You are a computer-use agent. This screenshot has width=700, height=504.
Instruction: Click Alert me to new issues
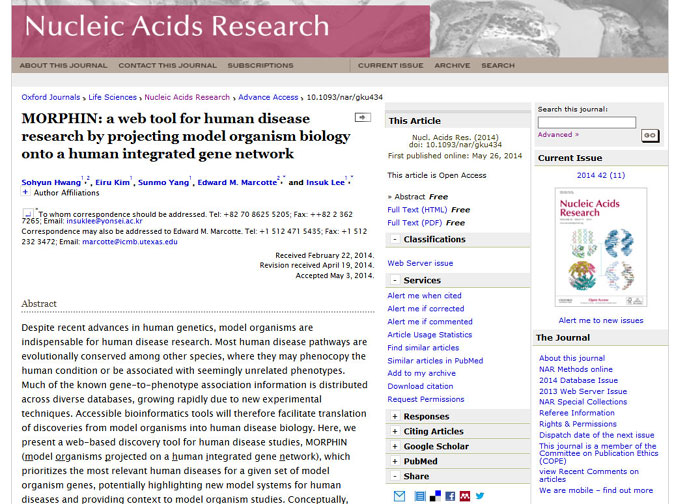point(601,321)
